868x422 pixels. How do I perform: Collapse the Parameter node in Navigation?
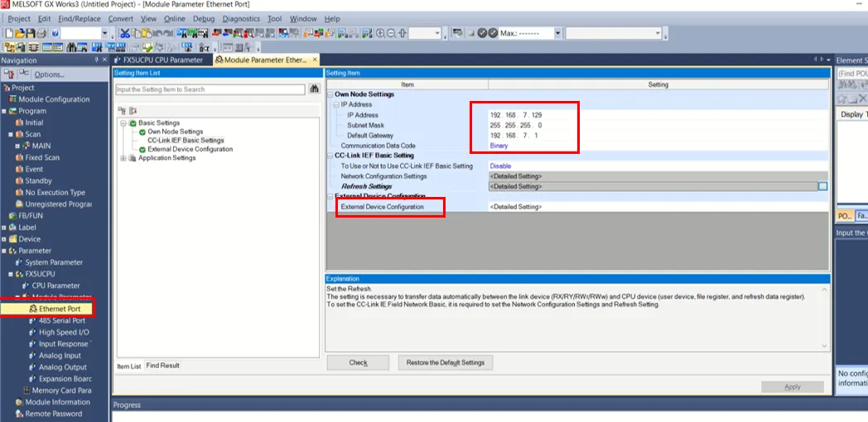pos(4,251)
